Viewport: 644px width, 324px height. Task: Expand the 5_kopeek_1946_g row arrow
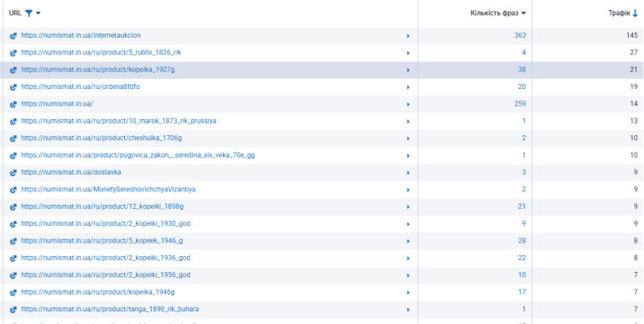coord(408,241)
